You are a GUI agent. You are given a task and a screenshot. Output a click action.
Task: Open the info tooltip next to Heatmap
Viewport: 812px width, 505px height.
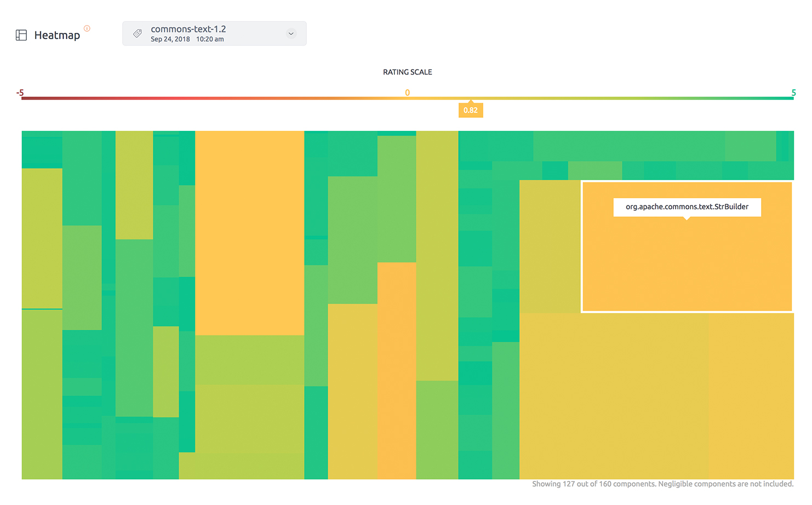pyautogui.click(x=88, y=28)
